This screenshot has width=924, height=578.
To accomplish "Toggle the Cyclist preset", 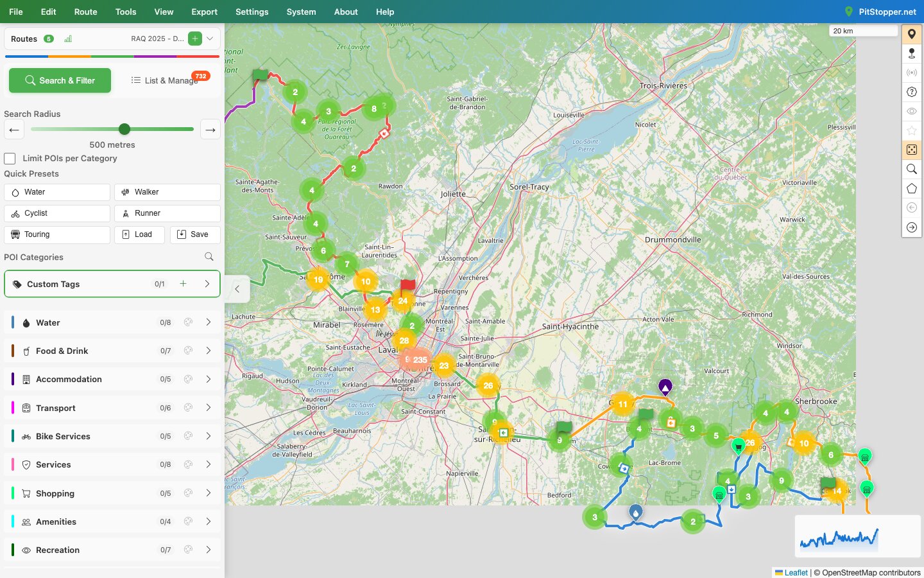I will click(x=57, y=213).
